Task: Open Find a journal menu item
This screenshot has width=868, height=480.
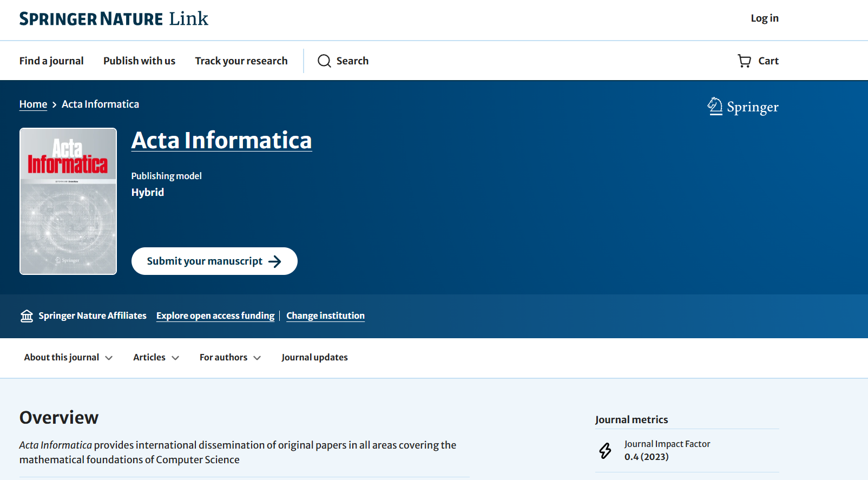Action: click(x=51, y=61)
